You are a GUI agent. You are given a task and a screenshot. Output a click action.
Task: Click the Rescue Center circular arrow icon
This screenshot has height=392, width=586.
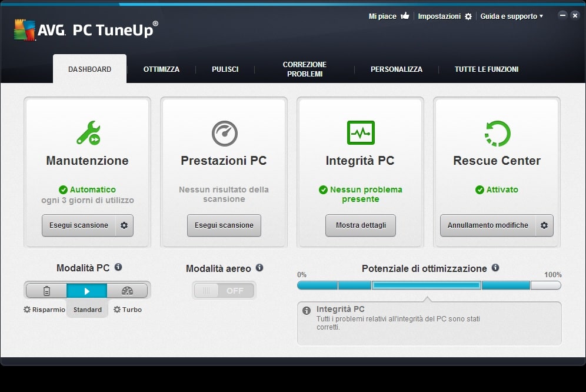[x=497, y=133]
